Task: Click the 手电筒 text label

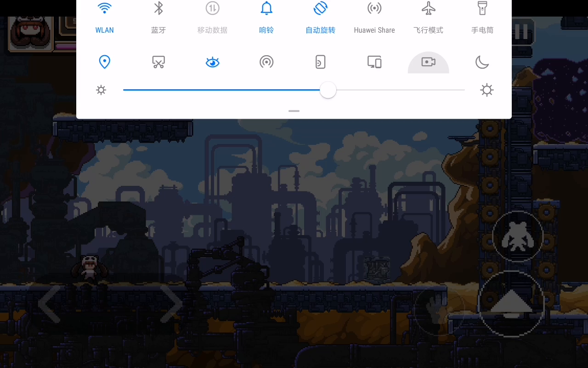Action: pos(482,30)
